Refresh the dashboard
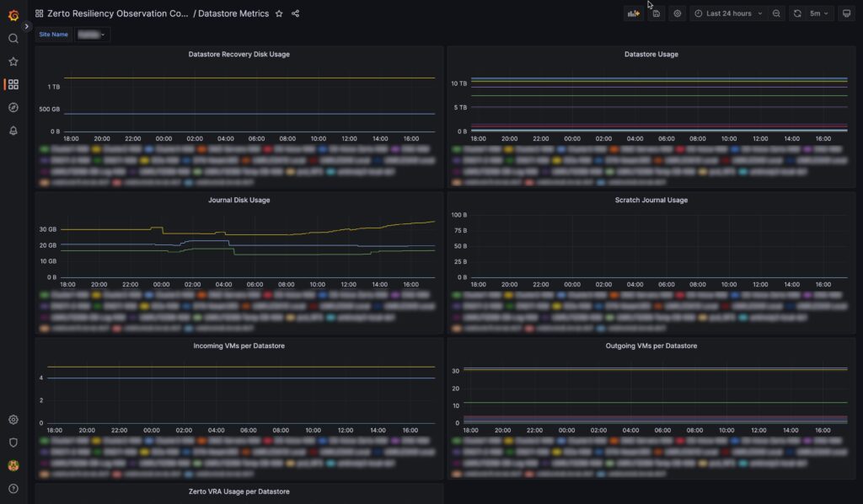Viewport: 863px width, 504px height. pyautogui.click(x=797, y=13)
